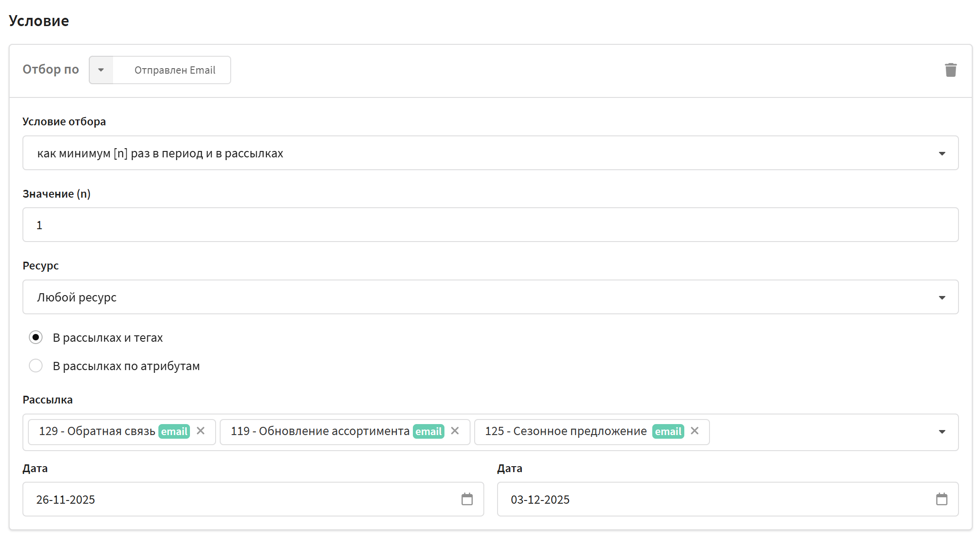Remove the 125 - Сезонное предложение tag
This screenshot has width=980, height=538.
click(x=694, y=431)
